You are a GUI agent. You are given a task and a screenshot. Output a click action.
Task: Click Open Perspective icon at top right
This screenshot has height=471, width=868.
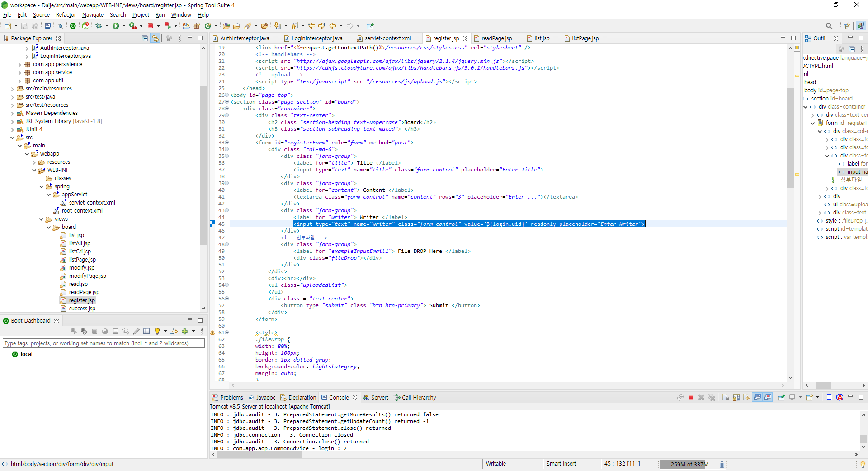847,26
